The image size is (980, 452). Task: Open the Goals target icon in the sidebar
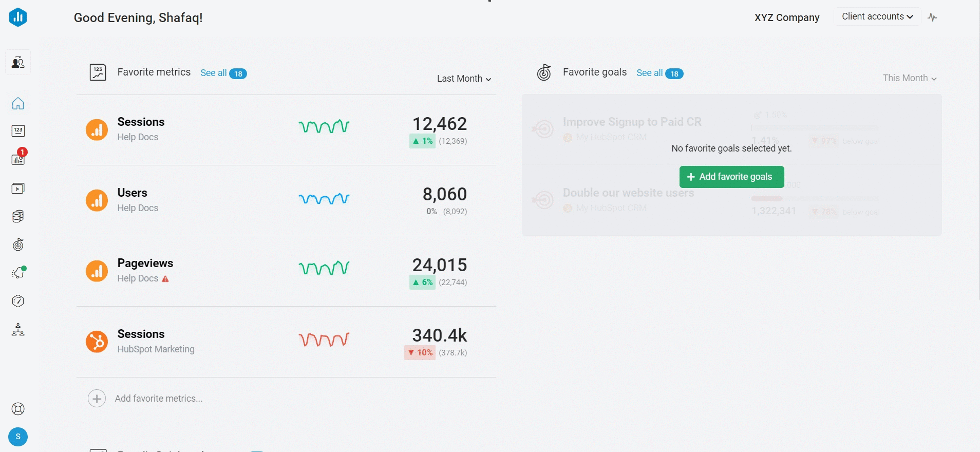(18, 244)
